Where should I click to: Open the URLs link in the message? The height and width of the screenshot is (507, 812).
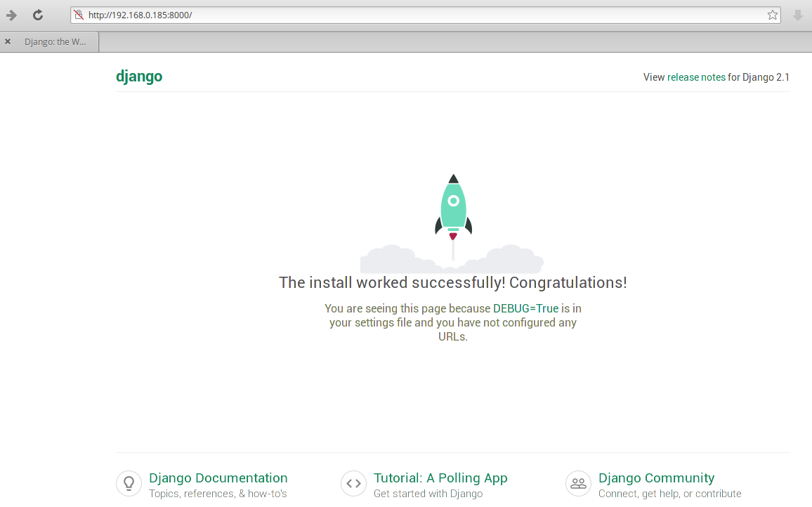[x=452, y=336]
